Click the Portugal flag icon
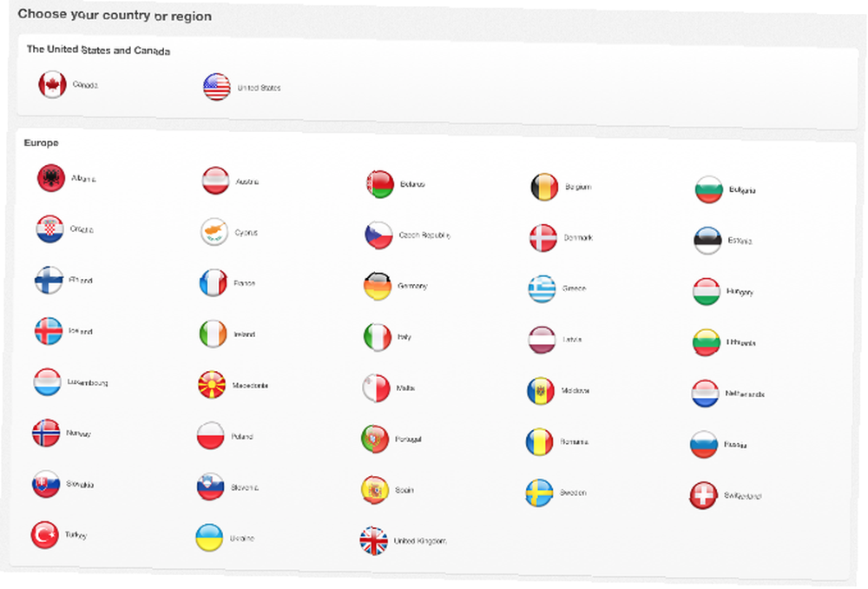The width and height of the screenshot is (868, 589). [x=375, y=439]
